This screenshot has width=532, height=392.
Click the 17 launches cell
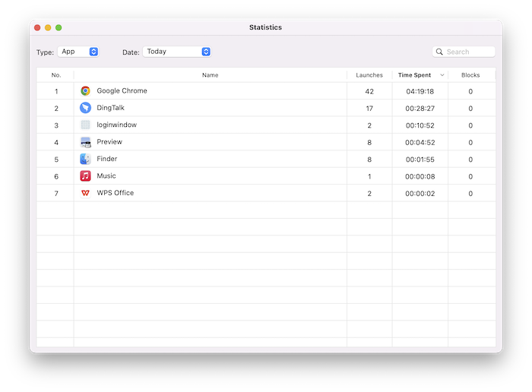[369, 109]
